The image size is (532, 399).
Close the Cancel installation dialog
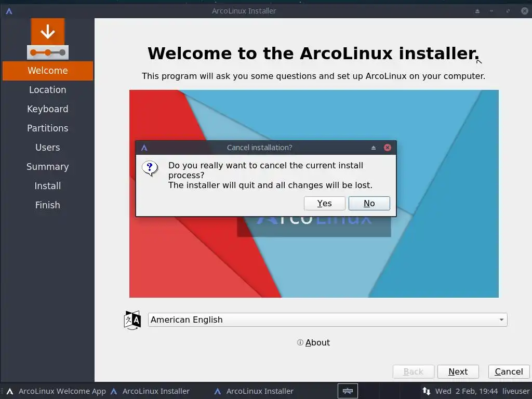click(387, 148)
